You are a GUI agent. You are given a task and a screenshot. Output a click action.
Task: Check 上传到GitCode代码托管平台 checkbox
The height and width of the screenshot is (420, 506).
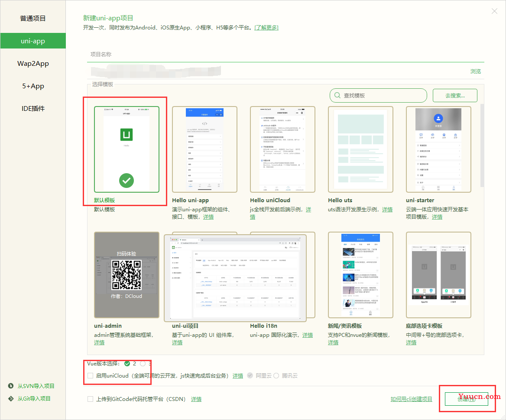tap(91, 399)
